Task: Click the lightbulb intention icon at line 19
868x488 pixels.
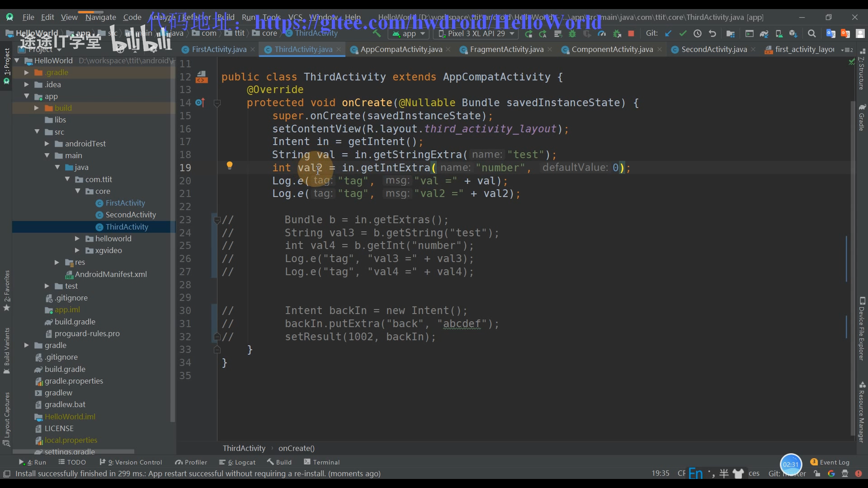Action: coord(230,165)
